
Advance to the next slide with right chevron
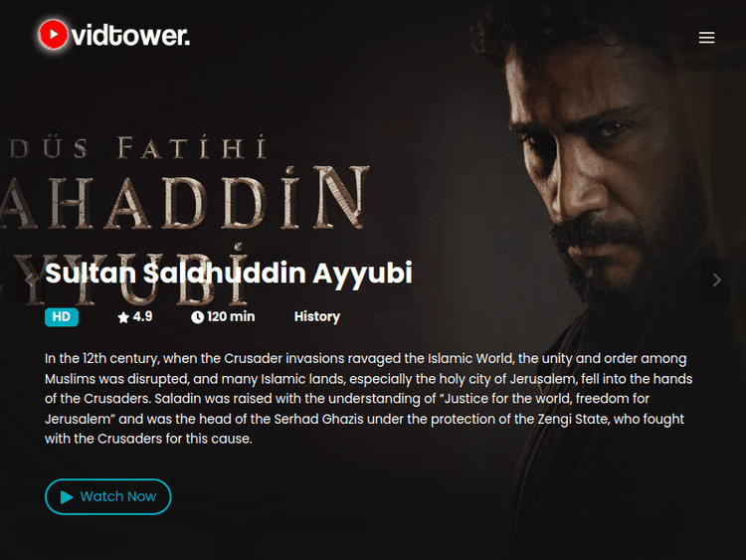tap(716, 280)
